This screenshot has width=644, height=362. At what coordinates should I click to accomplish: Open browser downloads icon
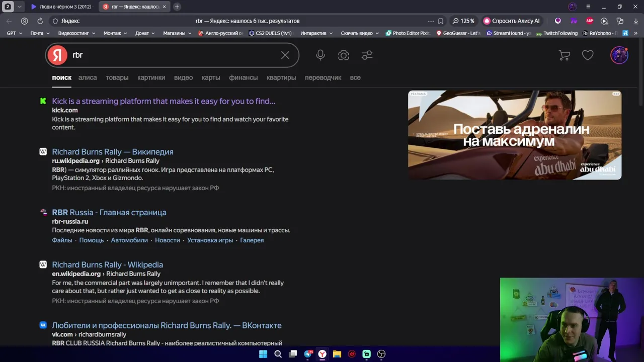click(635, 21)
